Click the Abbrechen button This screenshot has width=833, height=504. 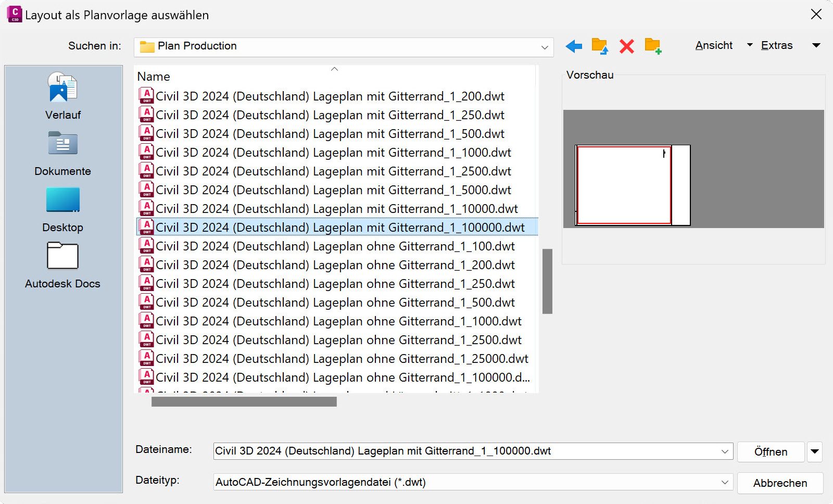[780, 483]
